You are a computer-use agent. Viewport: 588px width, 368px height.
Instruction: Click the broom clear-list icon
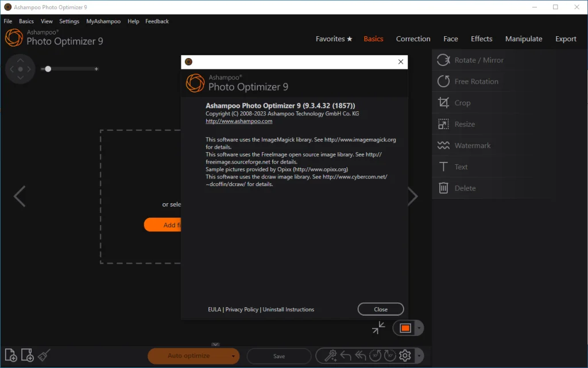[x=44, y=355]
